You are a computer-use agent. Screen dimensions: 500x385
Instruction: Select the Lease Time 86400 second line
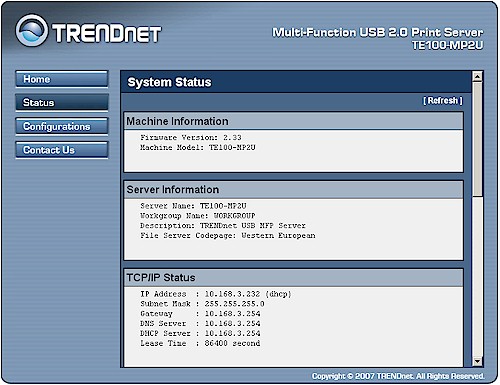(x=200, y=343)
